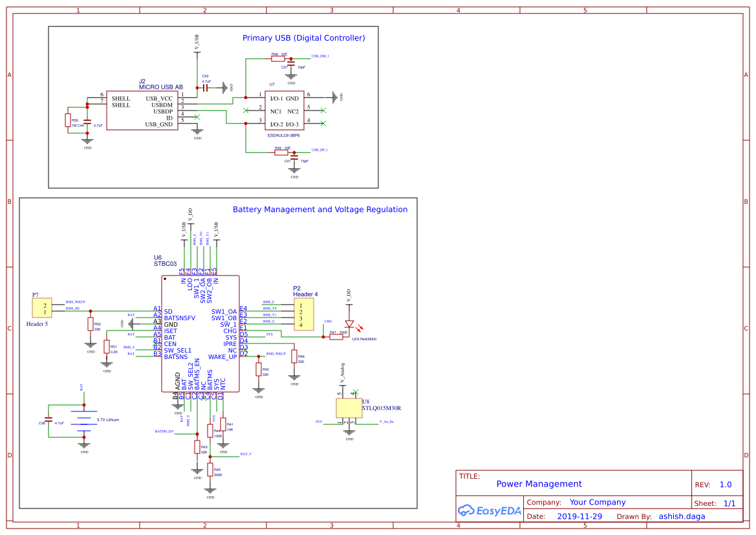Click the "Header 4" text
Image resolution: width=756 pixels, height=535 pixels.
click(x=305, y=294)
